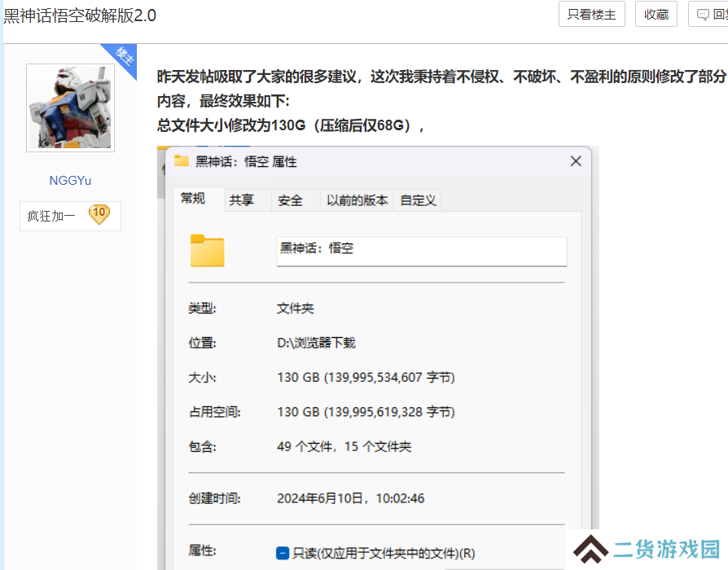Open the 自定义 tab

coord(418,200)
